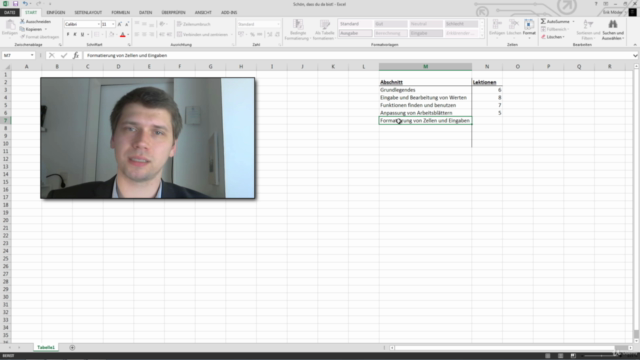Image resolution: width=640 pixels, height=360 pixels.
Task: Click the Einfügen cells icon in Zellen group
Action: click(497, 24)
